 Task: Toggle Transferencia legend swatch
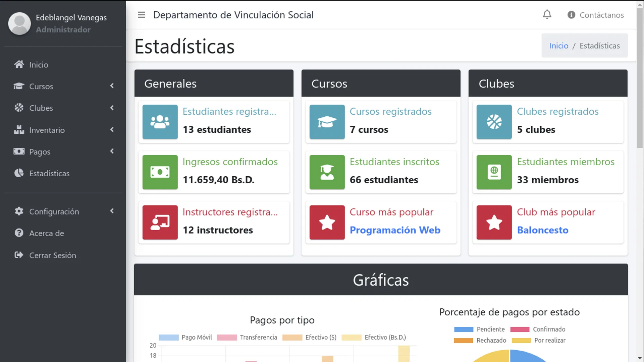pyautogui.click(x=227, y=338)
